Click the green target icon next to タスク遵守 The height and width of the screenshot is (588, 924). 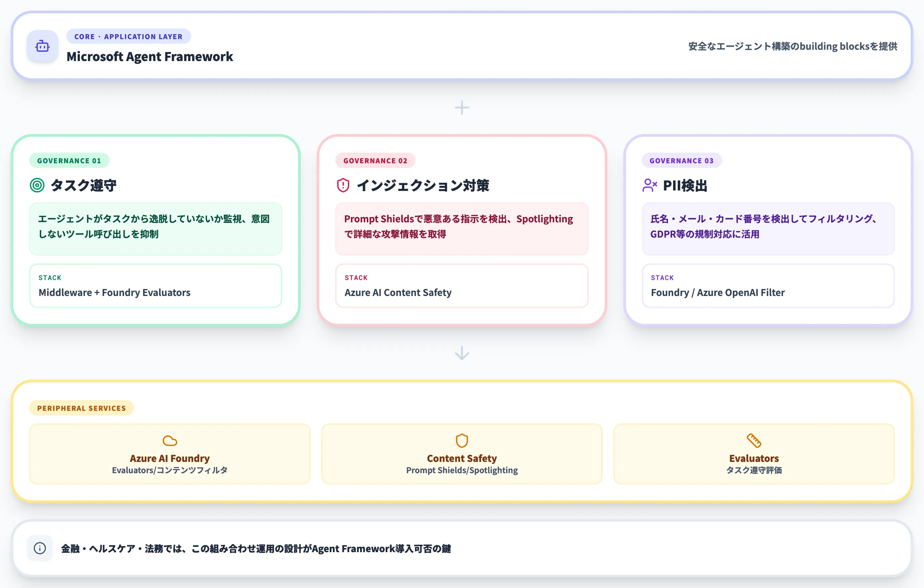tap(37, 185)
